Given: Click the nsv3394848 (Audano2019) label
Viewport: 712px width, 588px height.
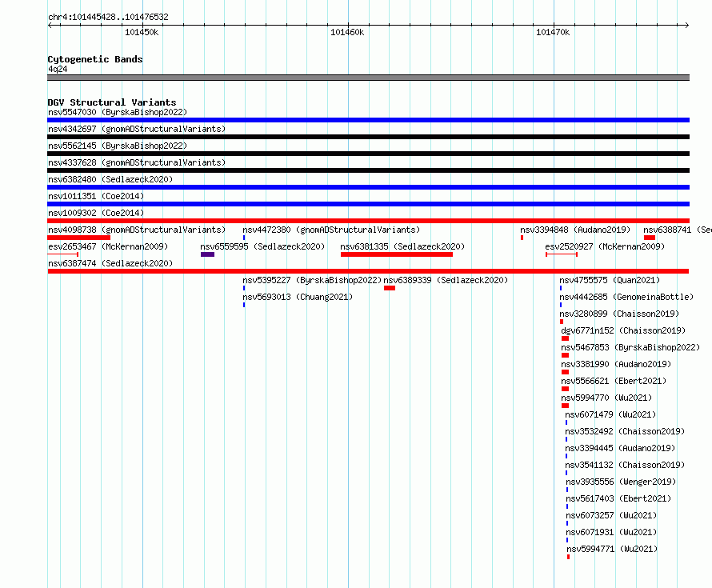Looking at the screenshot, I should 575,230.
